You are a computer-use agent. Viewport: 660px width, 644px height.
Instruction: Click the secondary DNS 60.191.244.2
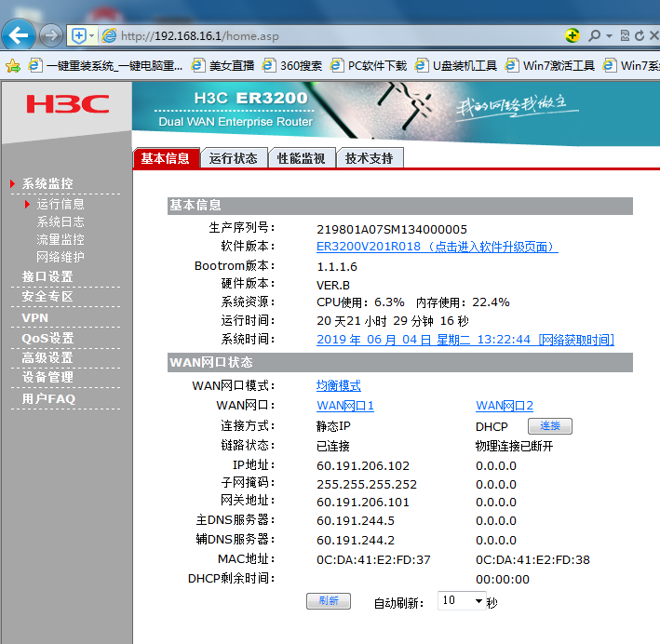click(356, 540)
